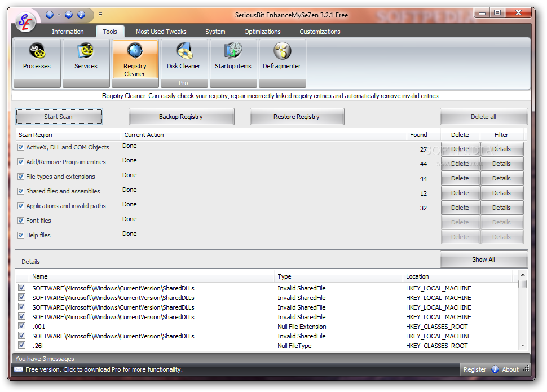
Task: Open the Customize Quick Access Toolbar dropdown
Action: 100,14
